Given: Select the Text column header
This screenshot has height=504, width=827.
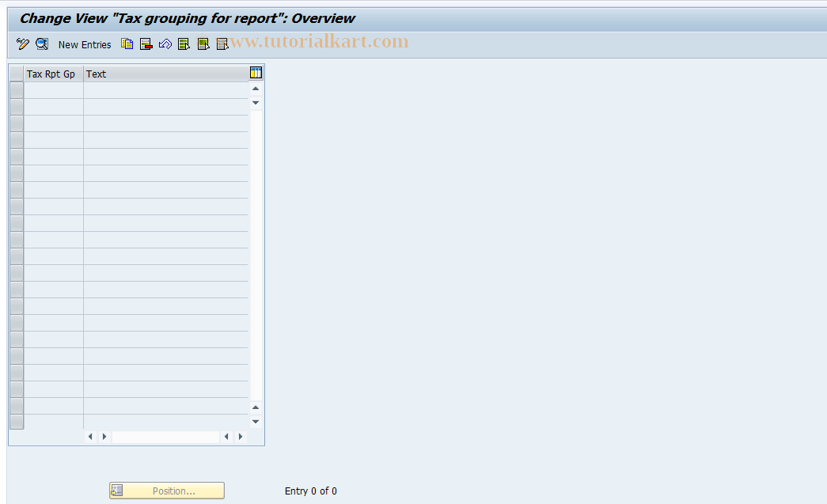Looking at the screenshot, I should point(165,74).
